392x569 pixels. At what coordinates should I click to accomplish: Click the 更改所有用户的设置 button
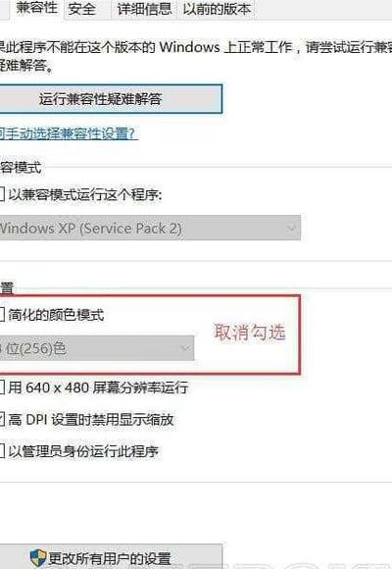(x=110, y=556)
